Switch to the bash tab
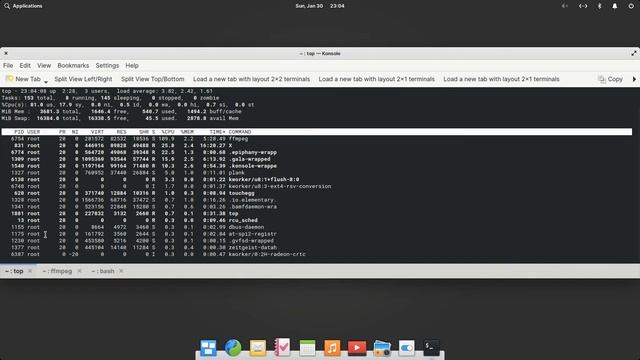 click(x=103, y=271)
